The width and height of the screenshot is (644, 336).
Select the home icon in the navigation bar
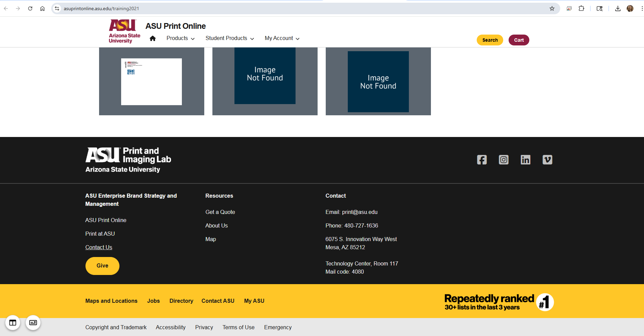(153, 38)
